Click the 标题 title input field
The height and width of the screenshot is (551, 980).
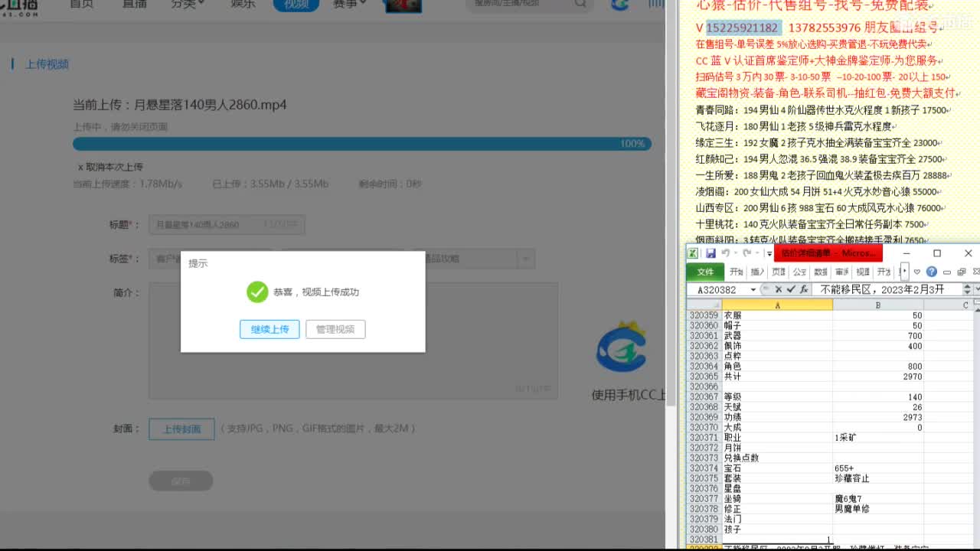[x=227, y=225]
